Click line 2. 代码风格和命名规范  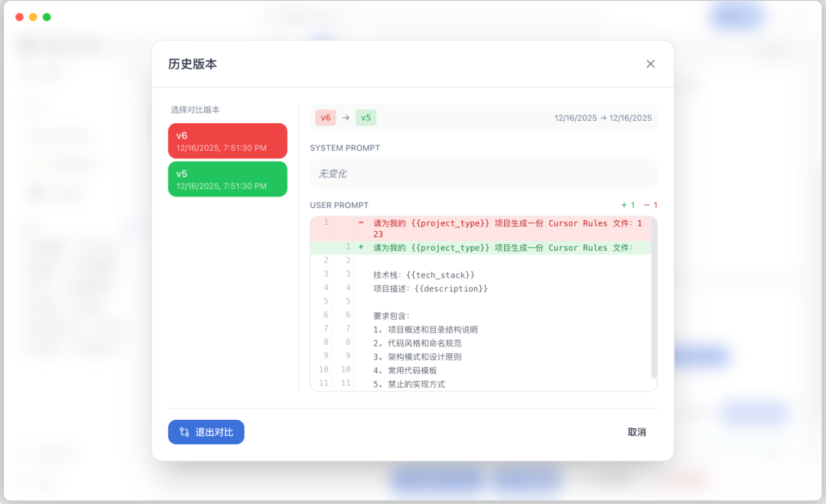pos(418,343)
